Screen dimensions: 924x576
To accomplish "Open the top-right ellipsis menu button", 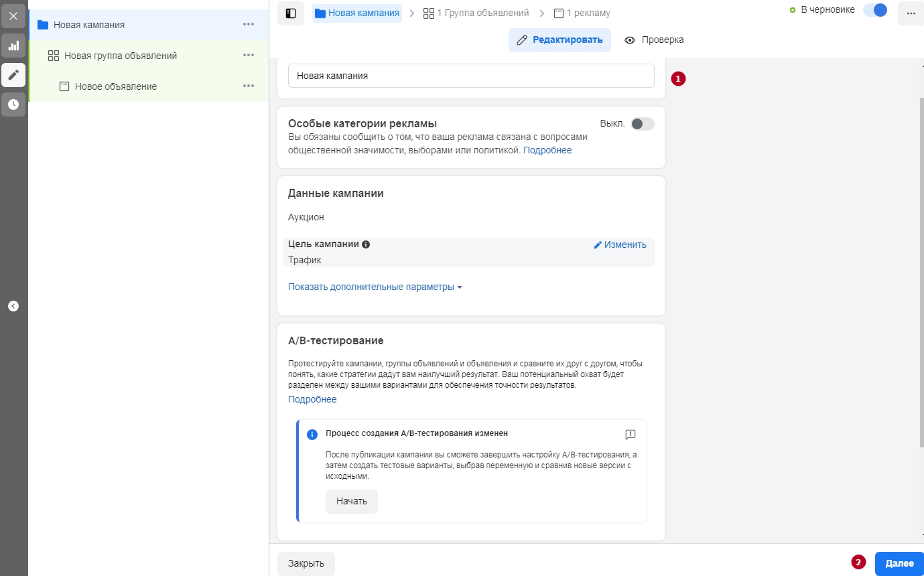I will tap(911, 13).
